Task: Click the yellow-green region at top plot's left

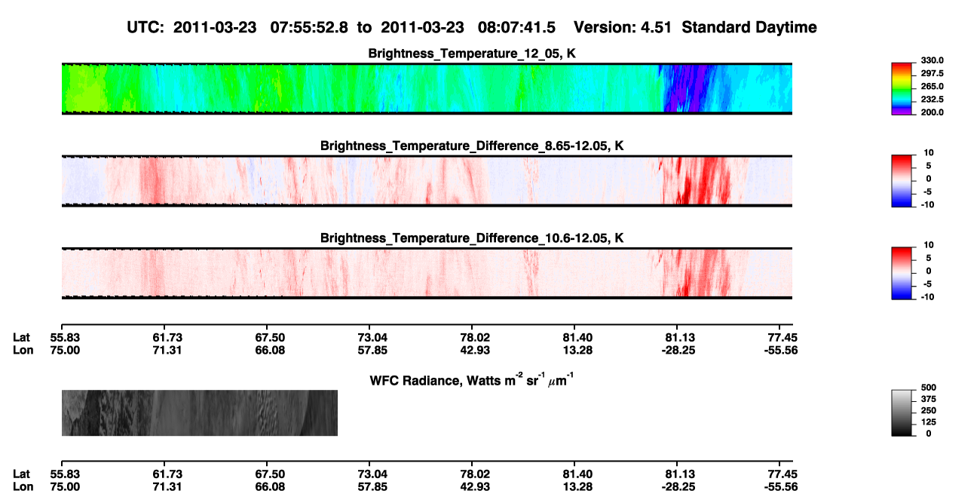Action: coord(81,89)
